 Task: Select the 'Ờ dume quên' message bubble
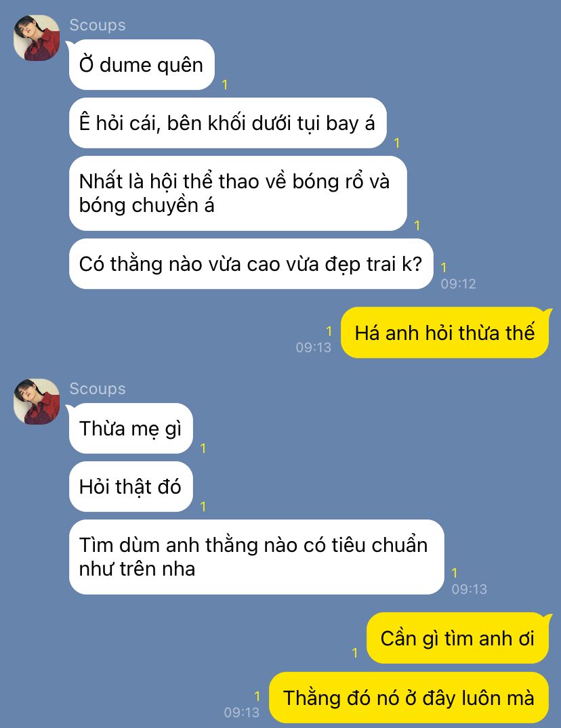click(142, 65)
